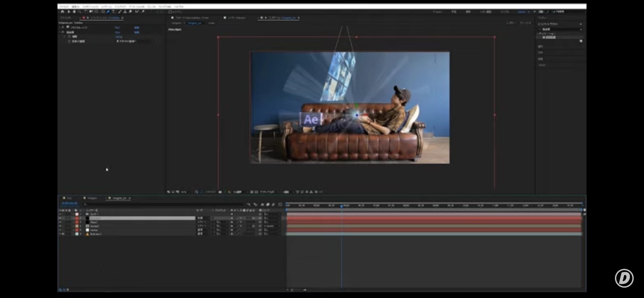Image resolution: width=644 pixels, height=298 pixels.
Task: Expand the first effect in Effect Controls
Action: 60,27
